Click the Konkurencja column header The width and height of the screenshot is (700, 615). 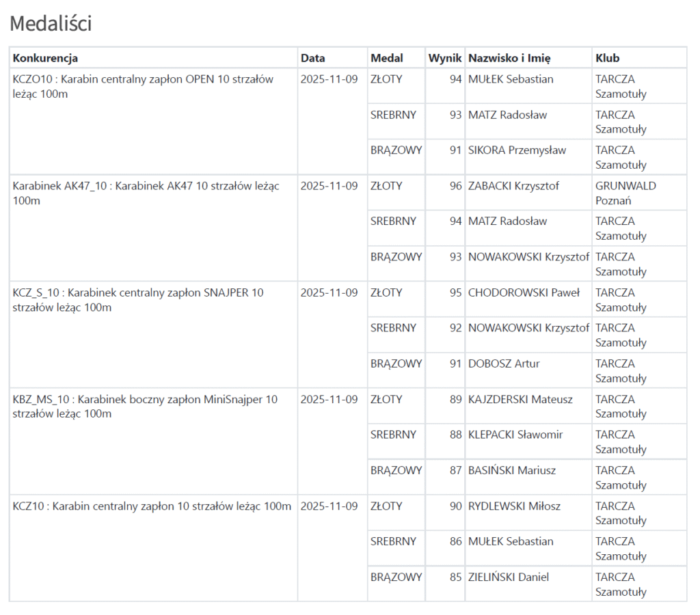[x=45, y=58]
